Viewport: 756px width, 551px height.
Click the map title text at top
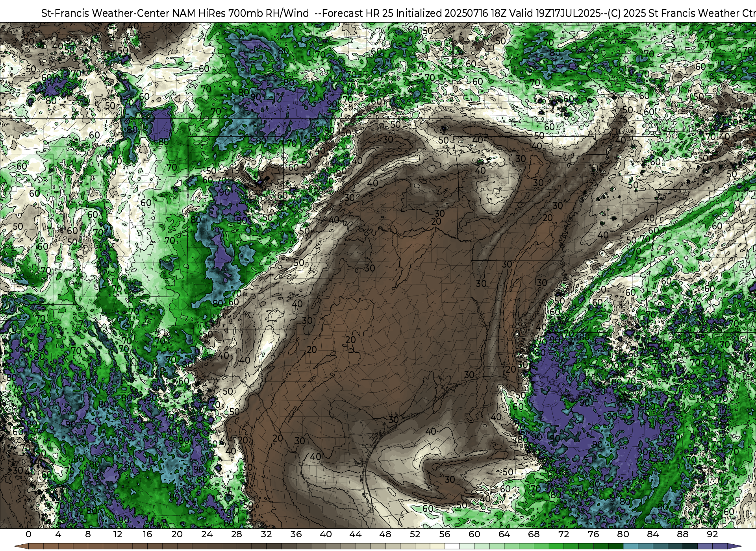pos(398,13)
